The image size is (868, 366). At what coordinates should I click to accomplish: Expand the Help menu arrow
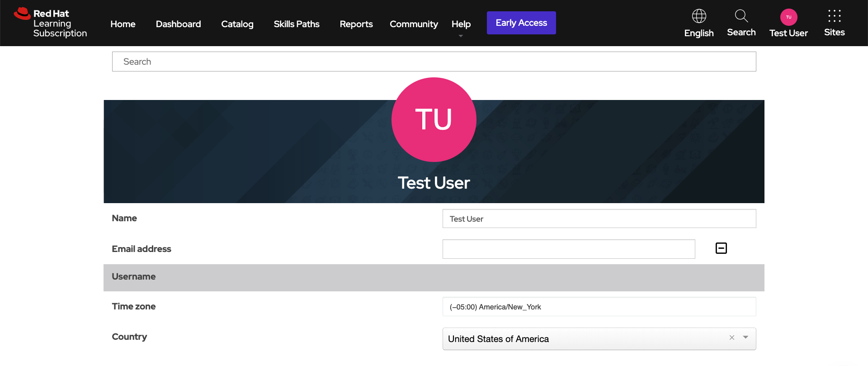(x=461, y=36)
